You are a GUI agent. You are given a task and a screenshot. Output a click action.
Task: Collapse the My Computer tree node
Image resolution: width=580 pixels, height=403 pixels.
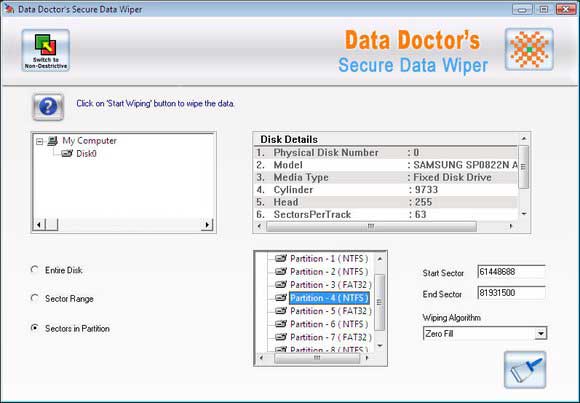pos(40,141)
